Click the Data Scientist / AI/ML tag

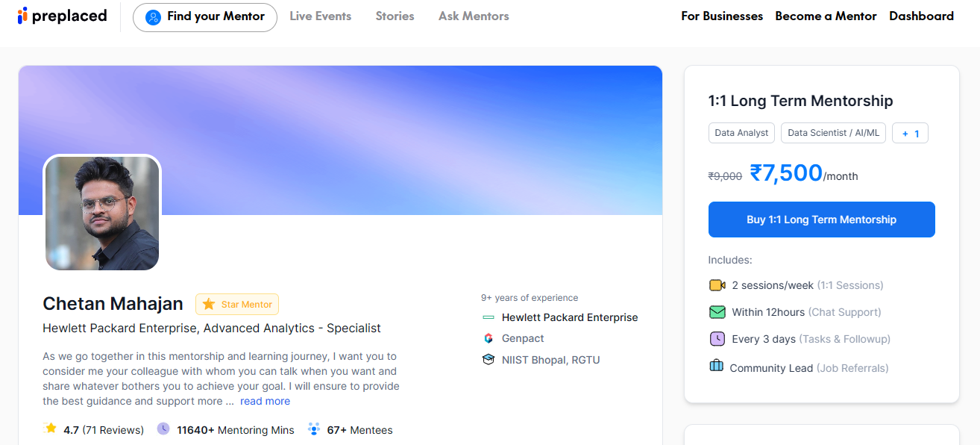833,133
